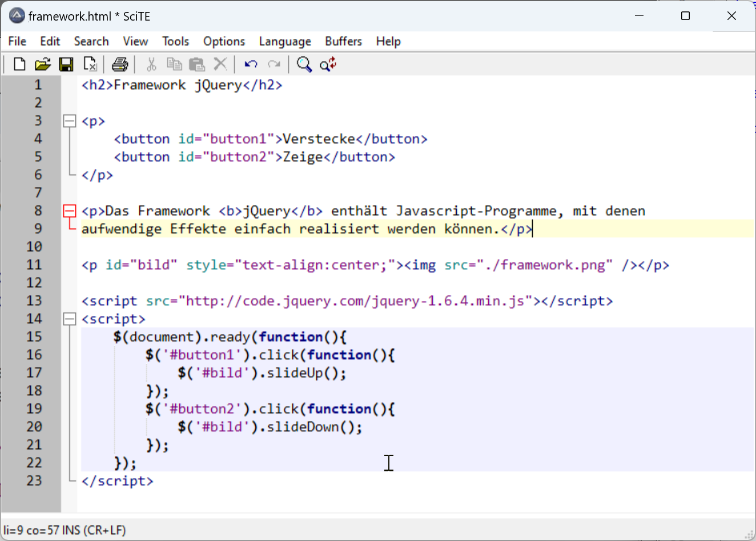
Task: Undo last change with toolbar arrow
Action: (x=251, y=64)
